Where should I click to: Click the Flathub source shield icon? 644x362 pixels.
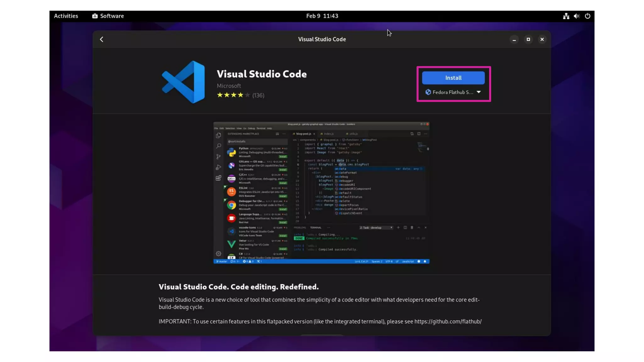(428, 92)
